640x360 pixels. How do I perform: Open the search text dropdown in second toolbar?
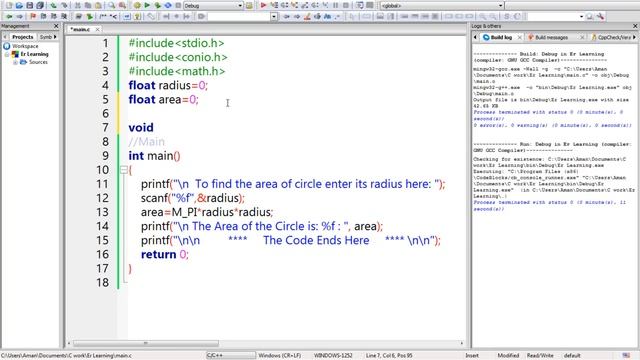[274, 16]
